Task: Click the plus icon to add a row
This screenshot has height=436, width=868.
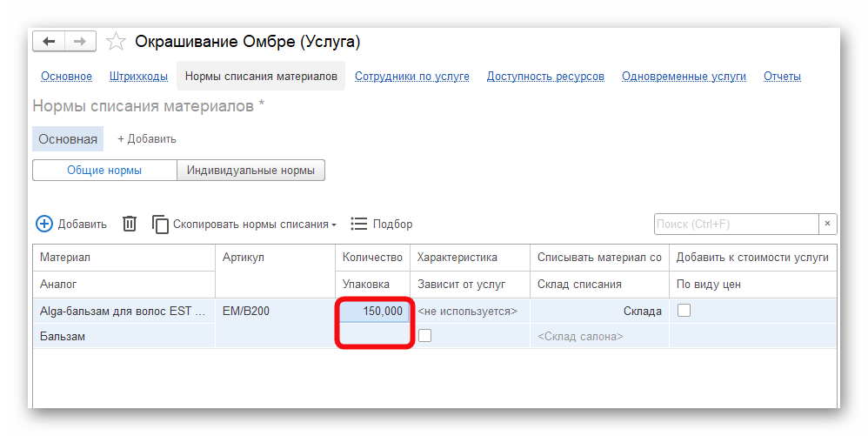Action: click(x=44, y=224)
